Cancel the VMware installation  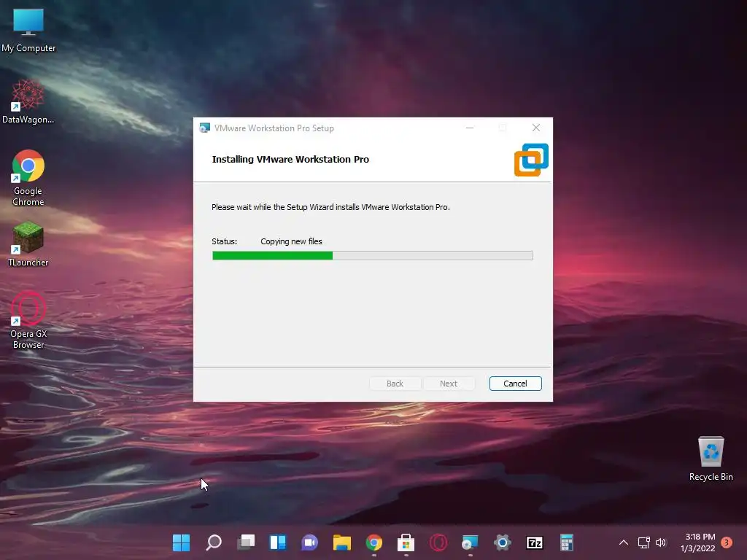click(x=516, y=384)
